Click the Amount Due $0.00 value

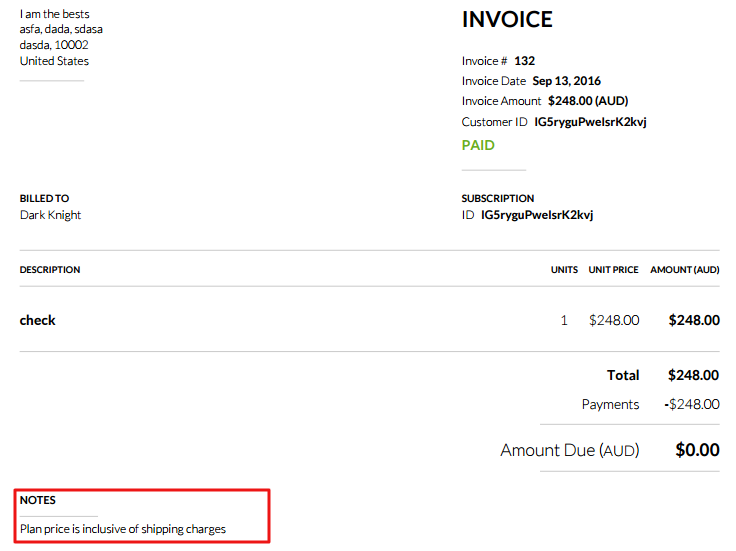pos(697,450)
